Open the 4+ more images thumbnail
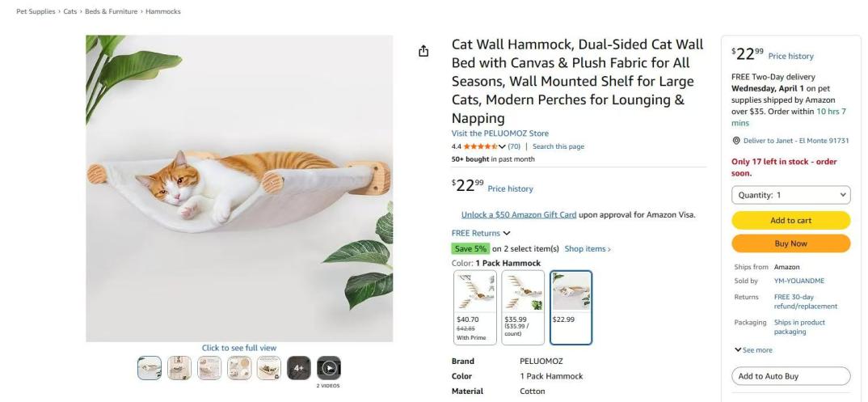This screenshot has width=868, height=402. click(298, 367)
